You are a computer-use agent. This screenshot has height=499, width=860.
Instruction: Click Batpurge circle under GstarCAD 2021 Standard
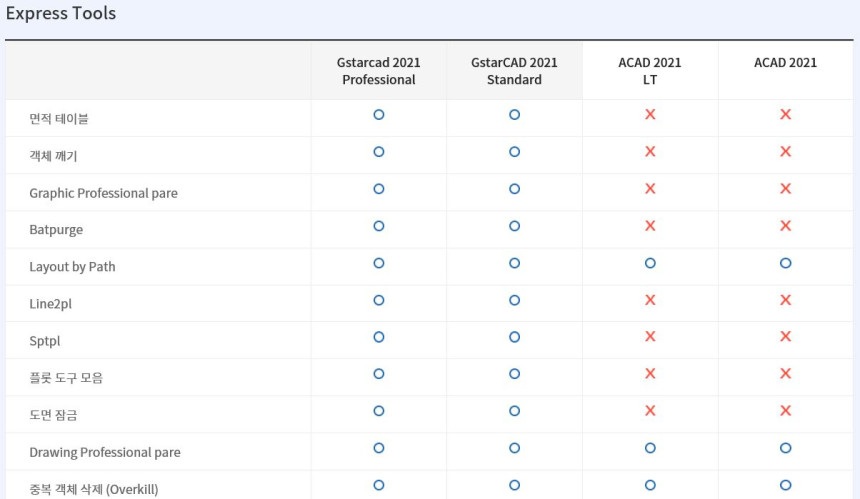[514, 226]
